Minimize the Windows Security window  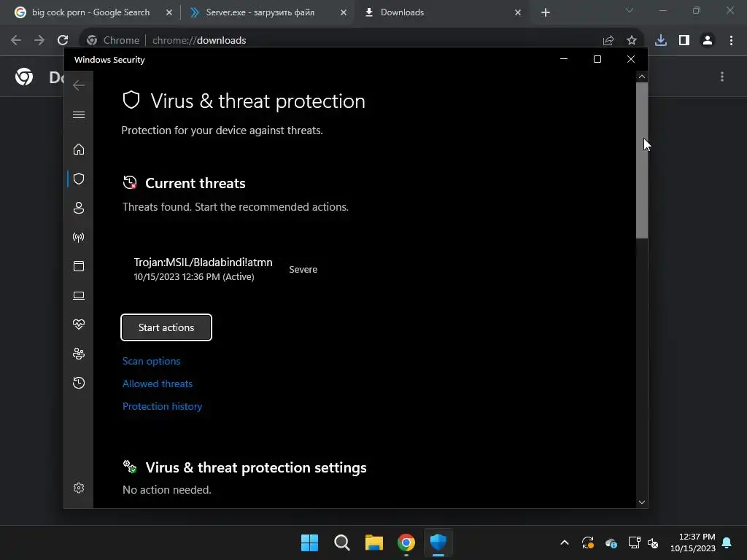pos(564,59)
